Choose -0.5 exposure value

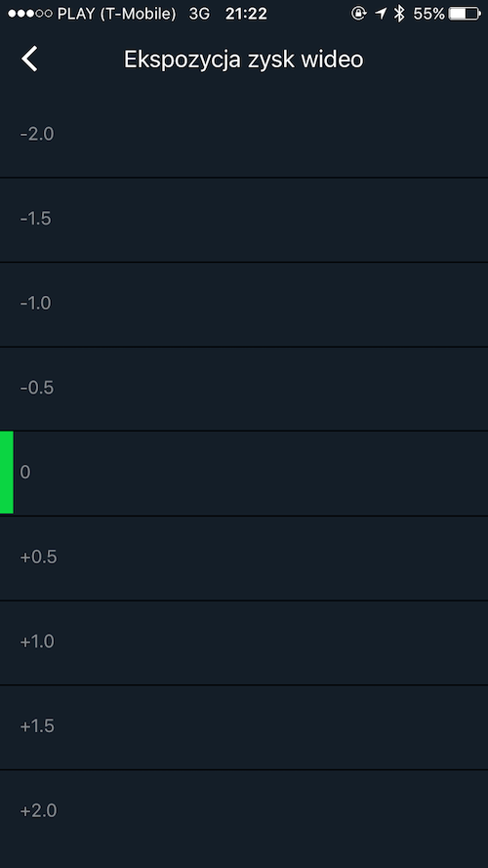244,390
